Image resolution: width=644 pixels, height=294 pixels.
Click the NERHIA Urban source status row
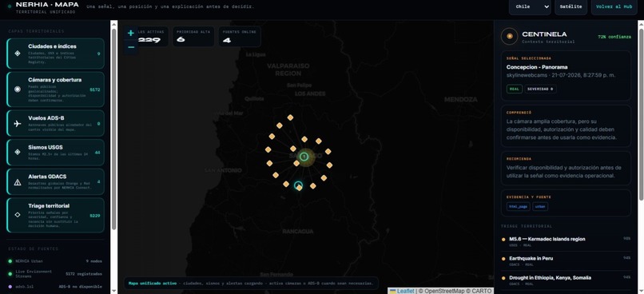[55, 260]
